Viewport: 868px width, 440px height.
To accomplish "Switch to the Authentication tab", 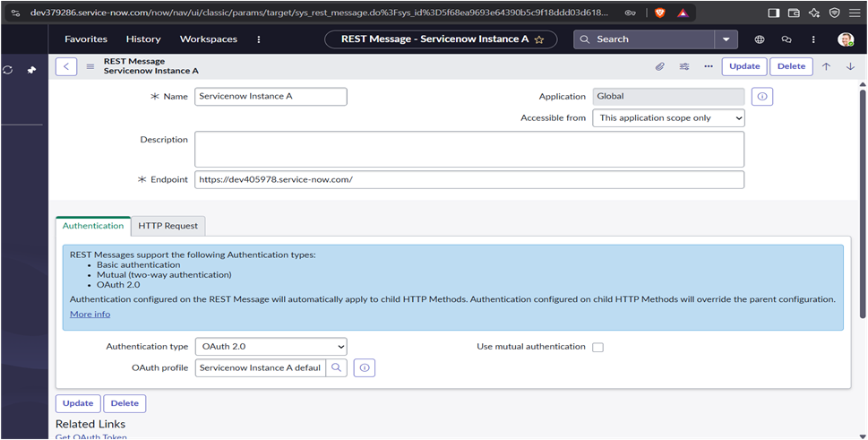I will pos(93,226).
